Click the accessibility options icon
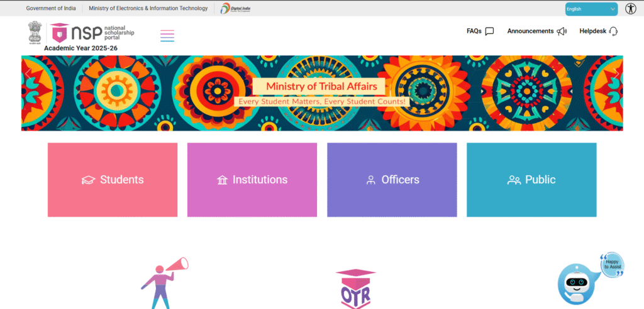This screenshot has height=309, width=644. coord(631,9)
